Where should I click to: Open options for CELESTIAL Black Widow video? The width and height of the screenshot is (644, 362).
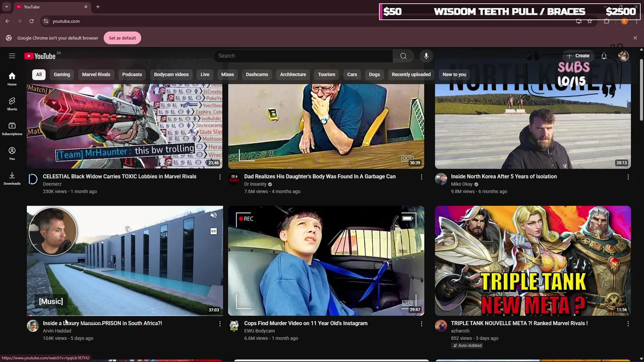(x=219, y=177)
